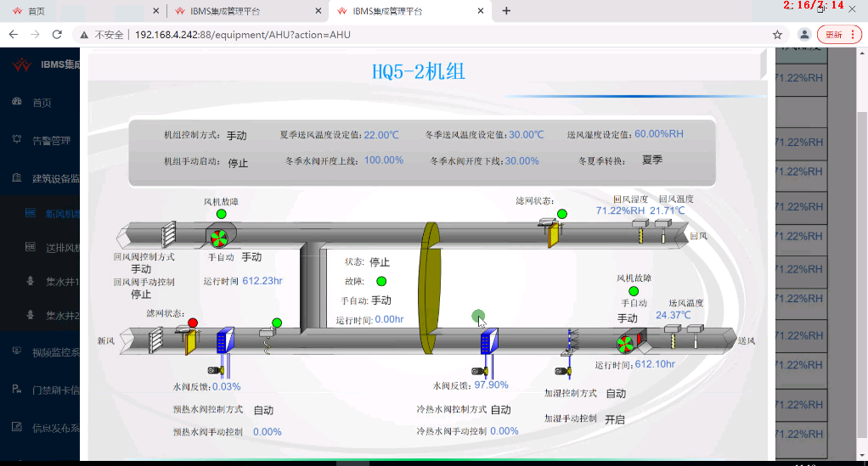Click the 更新 browser update button
The height and width of the screenshot is (466, 868).
point(839,34)
